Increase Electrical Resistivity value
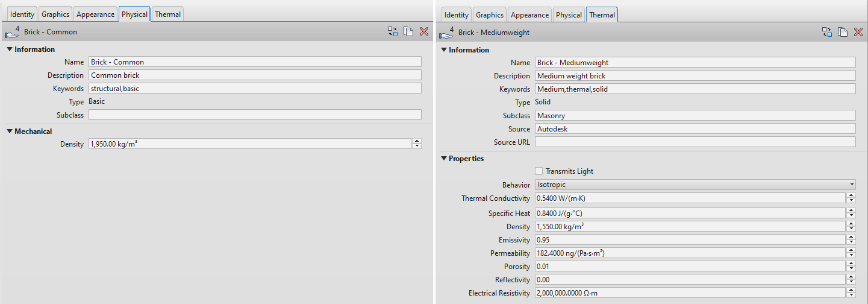This screenshot has height=304, width=868. click(851, 290)
